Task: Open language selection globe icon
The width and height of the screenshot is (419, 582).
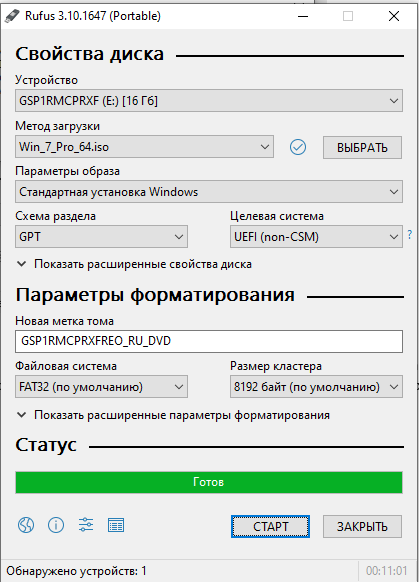Action: click(26, 525)
